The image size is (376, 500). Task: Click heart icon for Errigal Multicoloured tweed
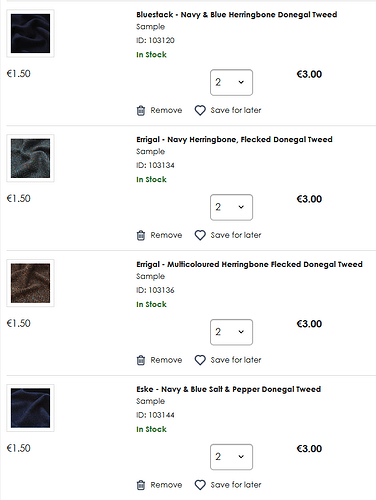point(200,360)
